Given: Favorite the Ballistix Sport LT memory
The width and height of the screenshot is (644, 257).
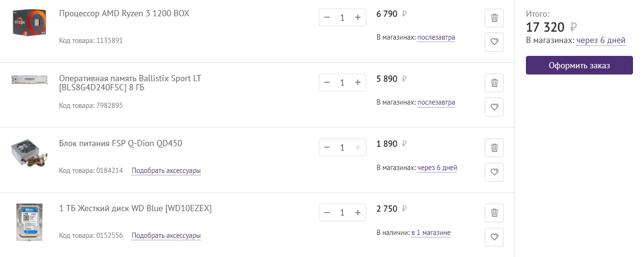Looking at the screenshot, I should pos(494,107).
